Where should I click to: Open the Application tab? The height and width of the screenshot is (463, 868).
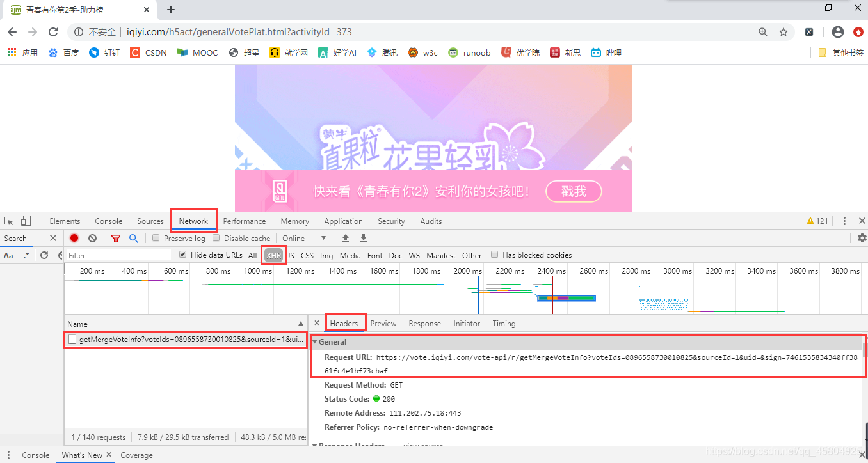tap(343, 221)
